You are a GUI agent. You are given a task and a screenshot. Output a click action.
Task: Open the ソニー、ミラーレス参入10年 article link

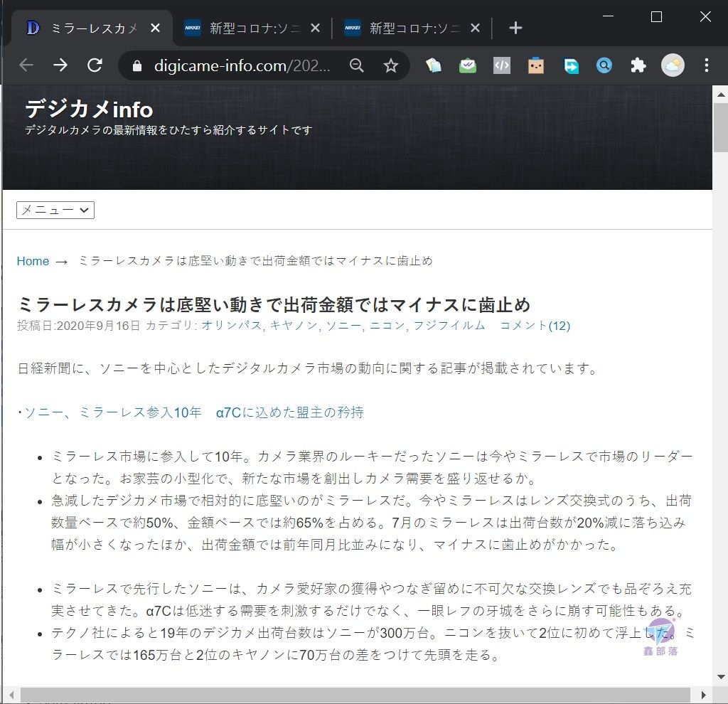(x=193, y=412)
